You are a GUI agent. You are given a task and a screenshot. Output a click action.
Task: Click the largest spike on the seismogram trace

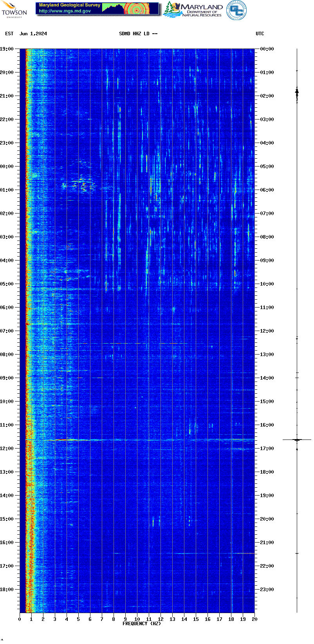click(x=297, y=440)
